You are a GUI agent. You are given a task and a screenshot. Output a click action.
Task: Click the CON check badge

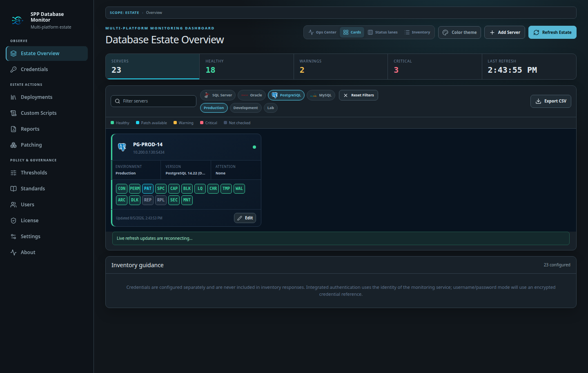pos(122,189)
